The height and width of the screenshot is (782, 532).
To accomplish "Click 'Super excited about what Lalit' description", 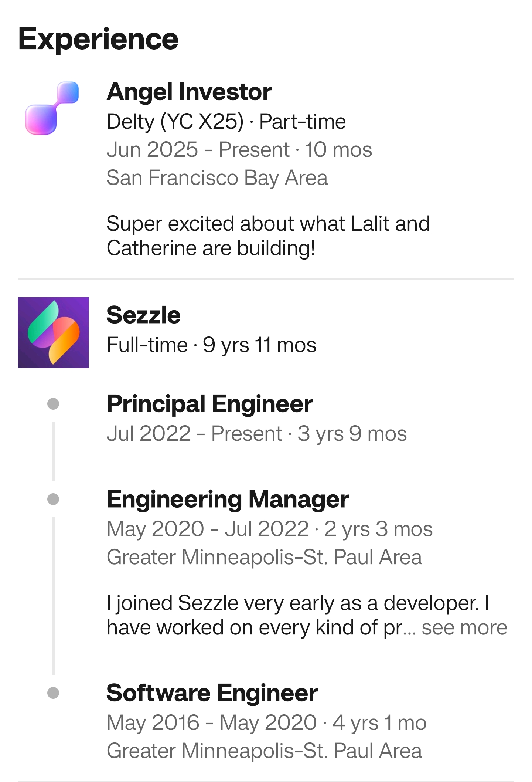I will 268,236.
